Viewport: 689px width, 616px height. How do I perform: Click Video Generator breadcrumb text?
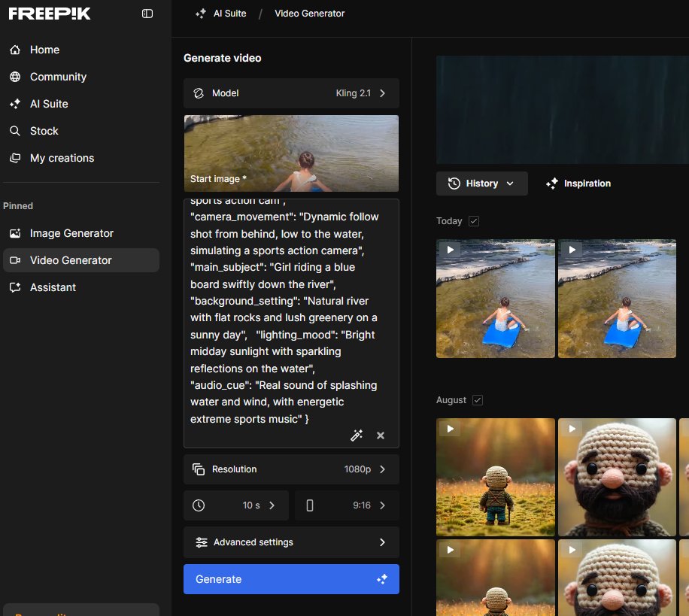tap(310, 14)
